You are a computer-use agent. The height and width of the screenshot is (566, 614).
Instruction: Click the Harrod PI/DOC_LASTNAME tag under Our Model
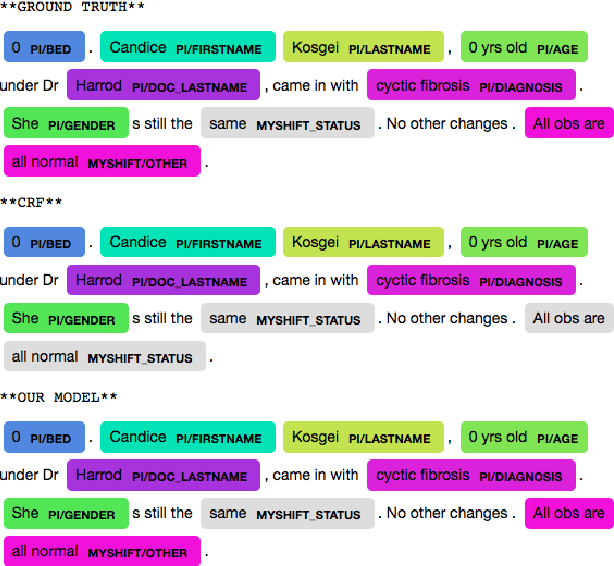pos(163,476)
